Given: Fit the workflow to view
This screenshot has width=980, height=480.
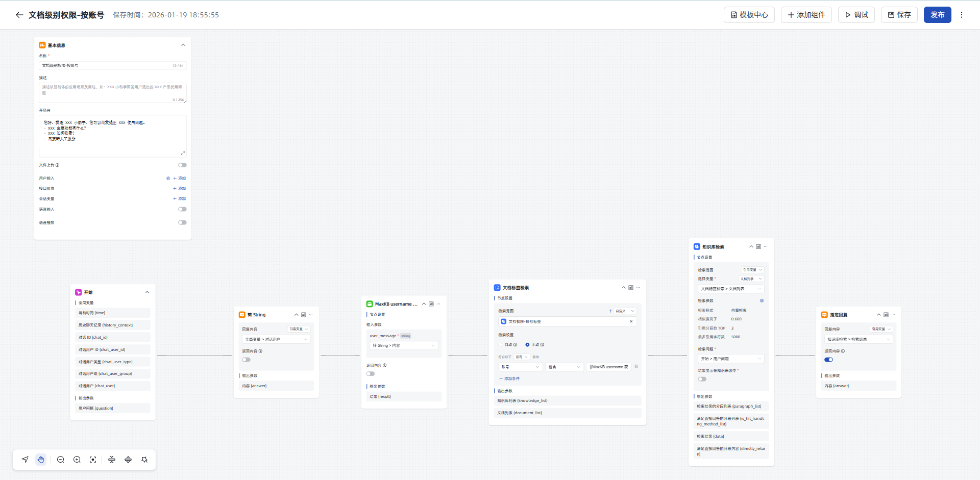Looking at the screenshot, I should tap(93, 460).
